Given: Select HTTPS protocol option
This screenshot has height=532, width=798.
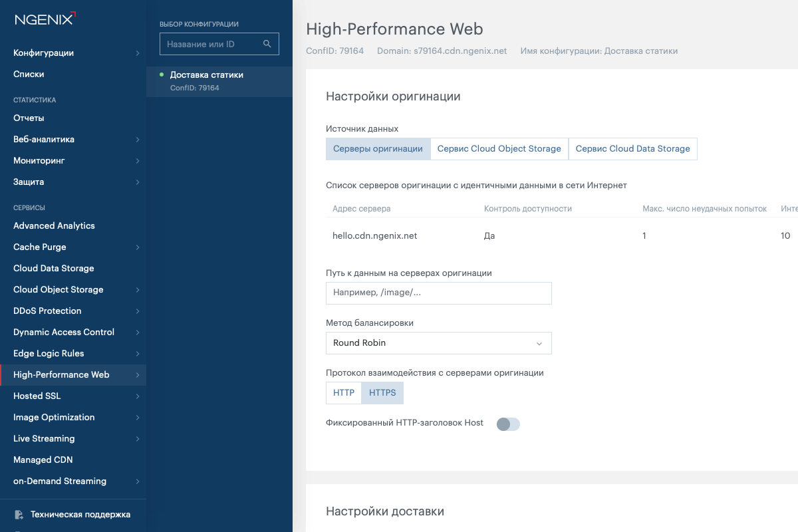Looking at the screenshot, I should click(x=382, y=393).
